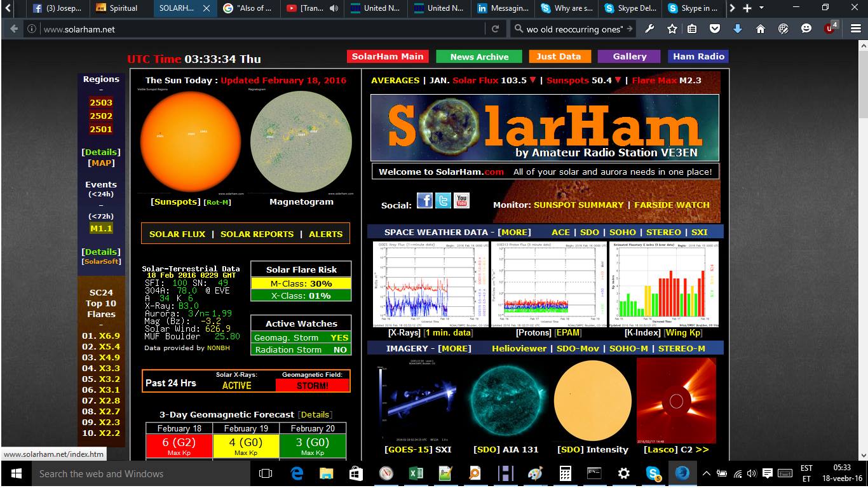Open the M1.1 flare event
The image size is (868, 488).
click(x=101, y=228)
